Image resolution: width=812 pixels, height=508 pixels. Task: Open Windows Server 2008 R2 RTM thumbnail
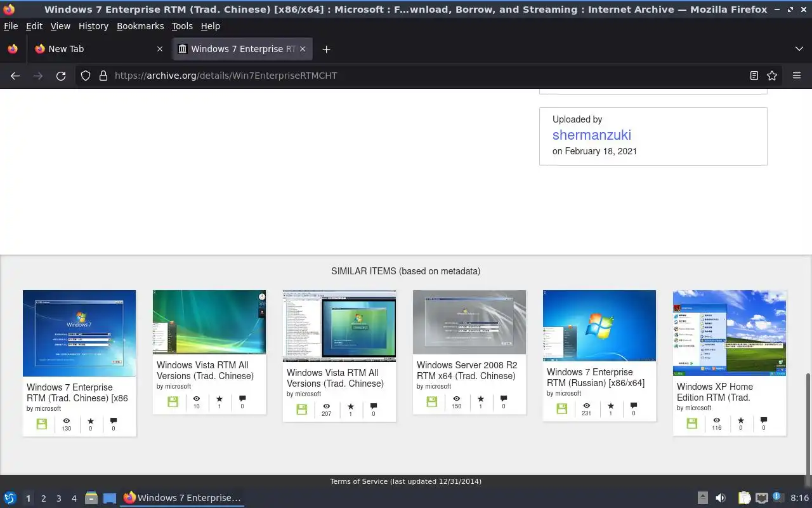point(469,322)
